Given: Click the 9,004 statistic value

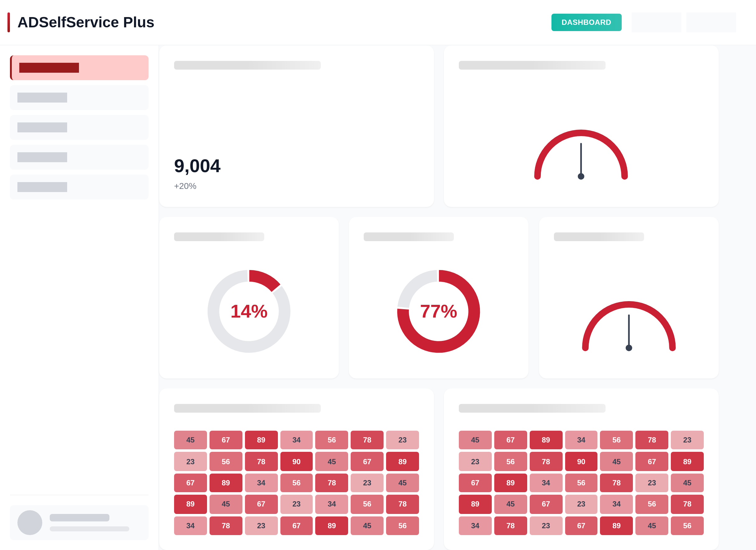Looking at the screenshot, I should point(197,166).
